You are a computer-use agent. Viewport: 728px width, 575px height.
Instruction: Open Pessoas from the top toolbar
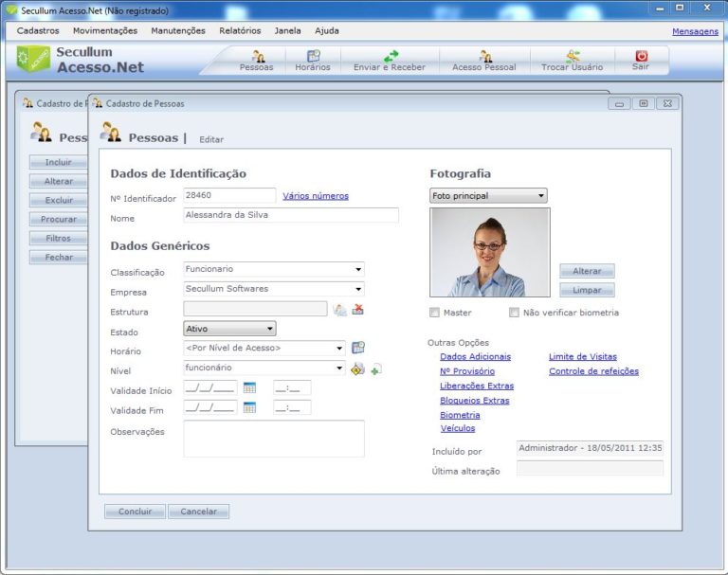256,60
